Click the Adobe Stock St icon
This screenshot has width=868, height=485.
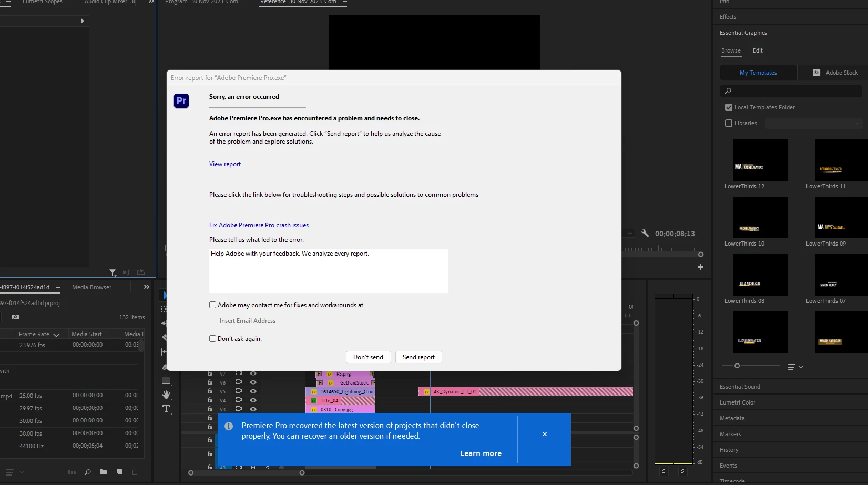click(816, 73)
